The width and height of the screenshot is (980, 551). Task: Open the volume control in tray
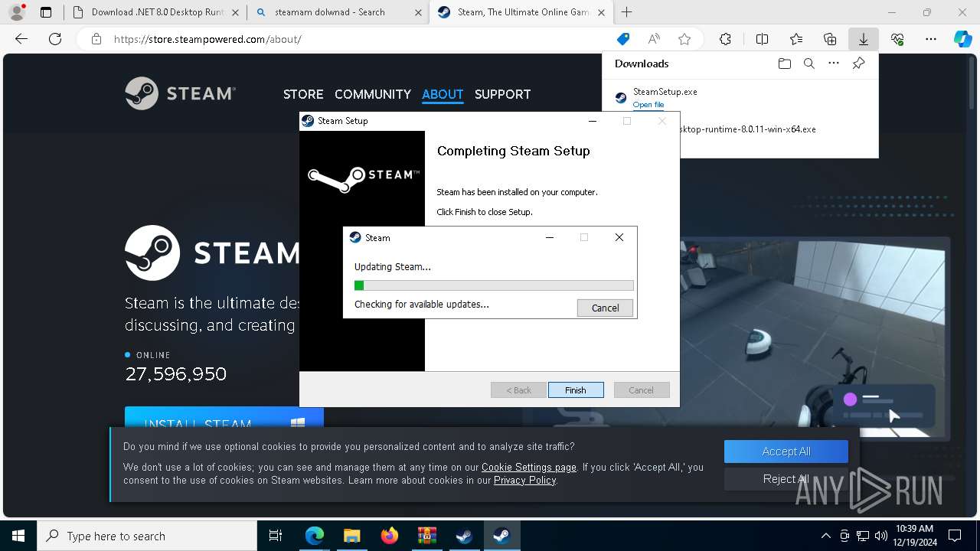tap(880, 536)
